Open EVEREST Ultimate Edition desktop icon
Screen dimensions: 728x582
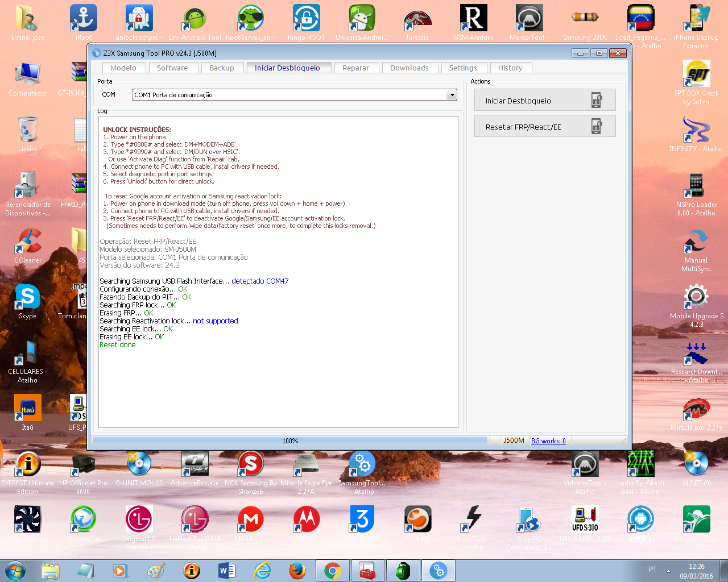pyautogui.click(x=27, y=472)
